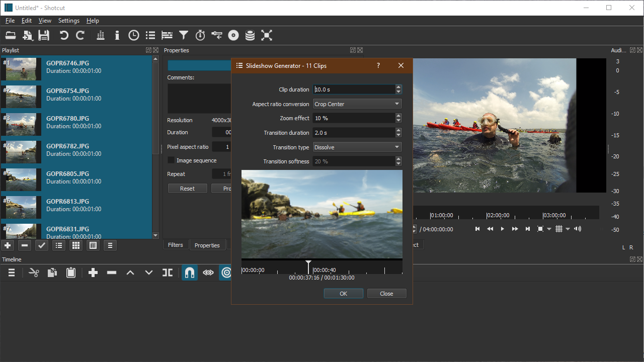644x362 pixels.
Task: Copy clip using timeline copy icon
Action: [x=52, y=273]
